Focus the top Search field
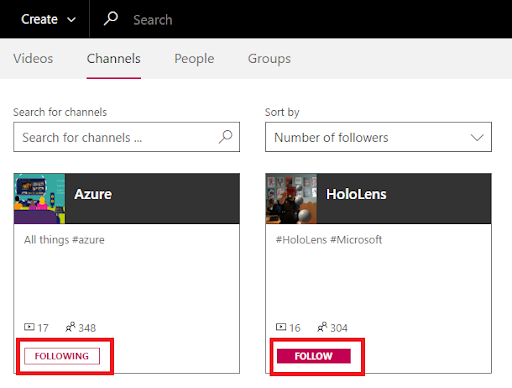 pyautogui.click(x=153, y=20)
